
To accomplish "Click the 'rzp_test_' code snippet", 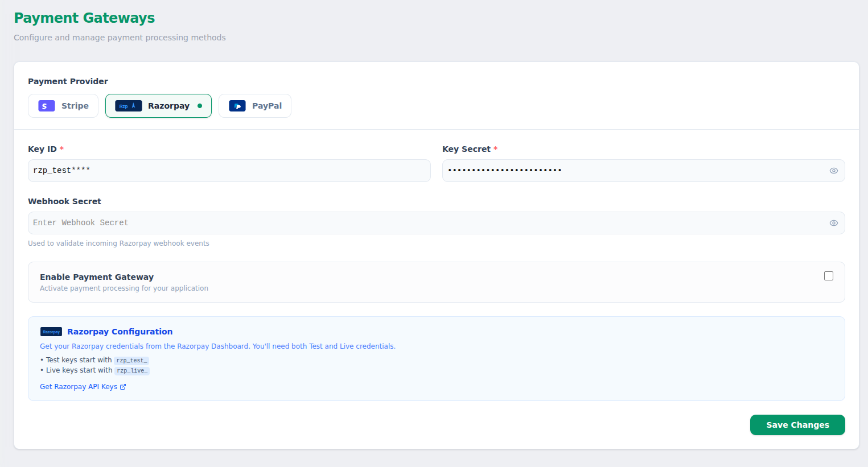I will (131, 360).
